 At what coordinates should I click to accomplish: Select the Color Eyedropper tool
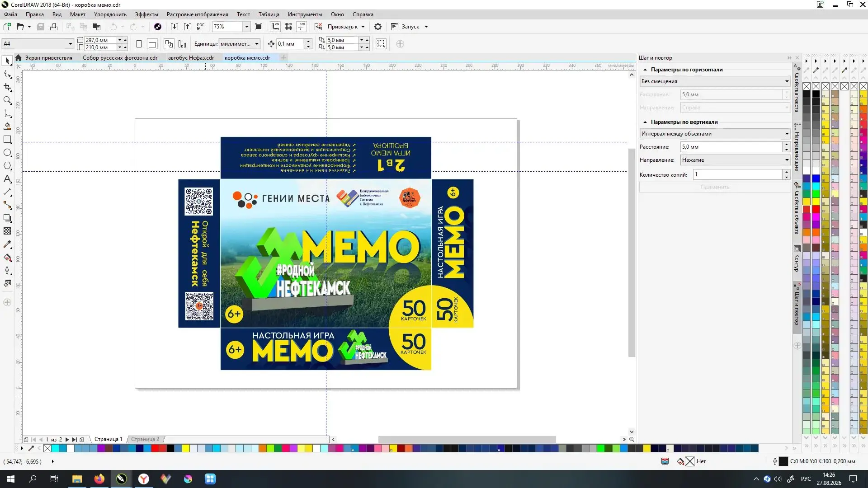(7, 244)
